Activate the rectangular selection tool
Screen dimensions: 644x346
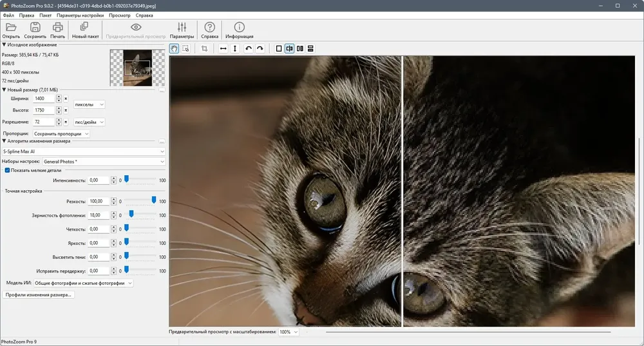point(185,48)
